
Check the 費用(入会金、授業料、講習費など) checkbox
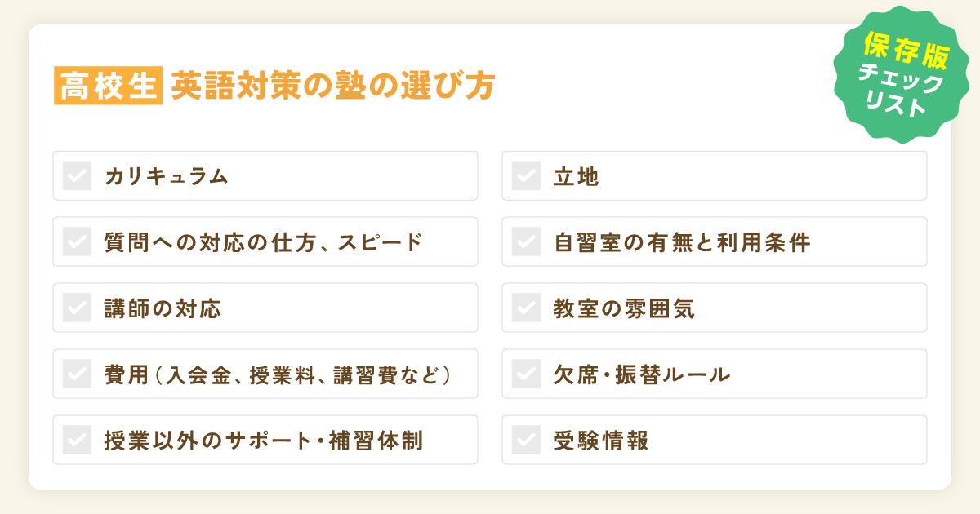pos(77,374)
